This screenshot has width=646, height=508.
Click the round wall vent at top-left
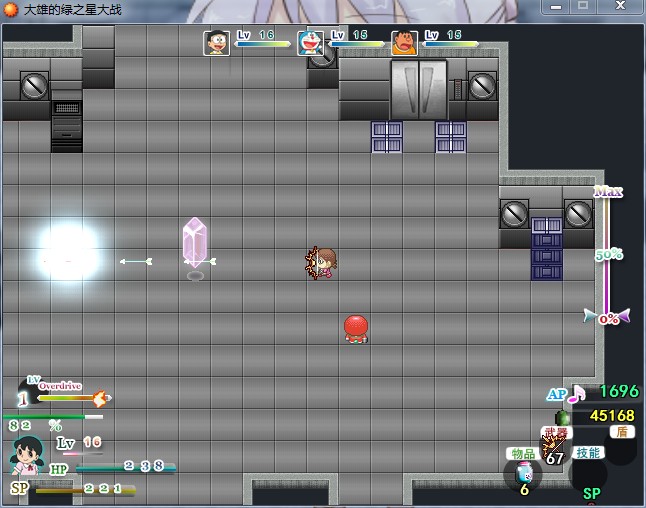tap(34, 85)
